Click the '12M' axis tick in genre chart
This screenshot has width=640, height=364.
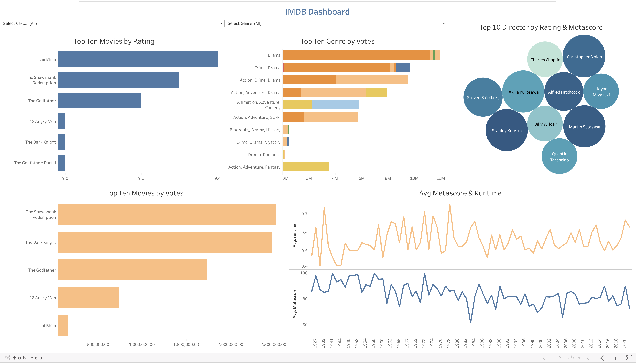440,178
